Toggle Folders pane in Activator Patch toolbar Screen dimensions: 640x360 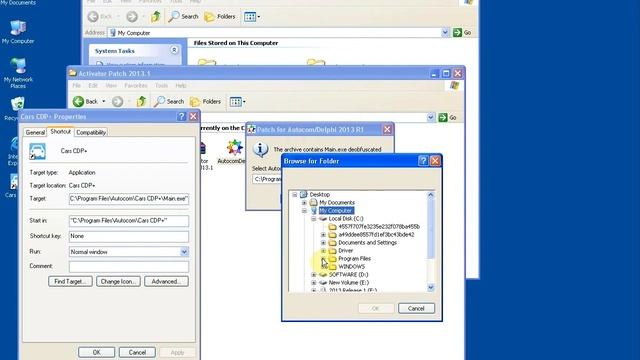click(206, 101)
